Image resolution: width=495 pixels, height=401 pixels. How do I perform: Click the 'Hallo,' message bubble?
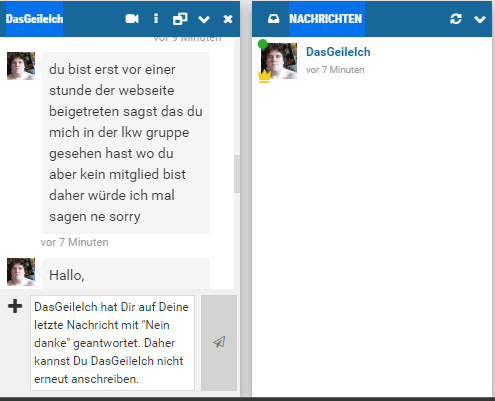pyautogui.click(x=126, y=274)
